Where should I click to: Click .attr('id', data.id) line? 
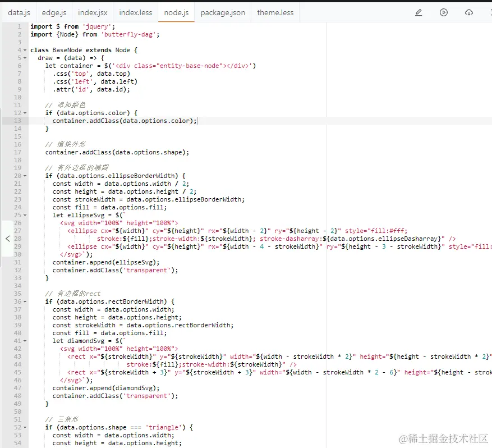[x=91, y=89]
